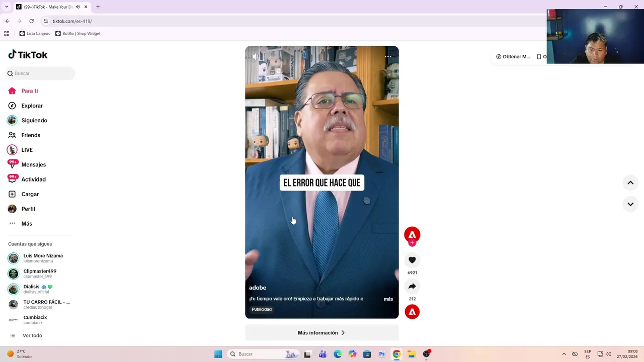This screenshot has height=362, width=644.
Task: Click the Publicidad ad label
Action: (262, 309)
